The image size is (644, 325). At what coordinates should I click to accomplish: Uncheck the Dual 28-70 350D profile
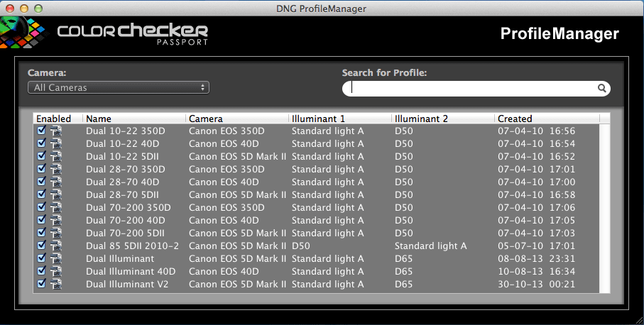pyautogui.click(x=41, y=169)
